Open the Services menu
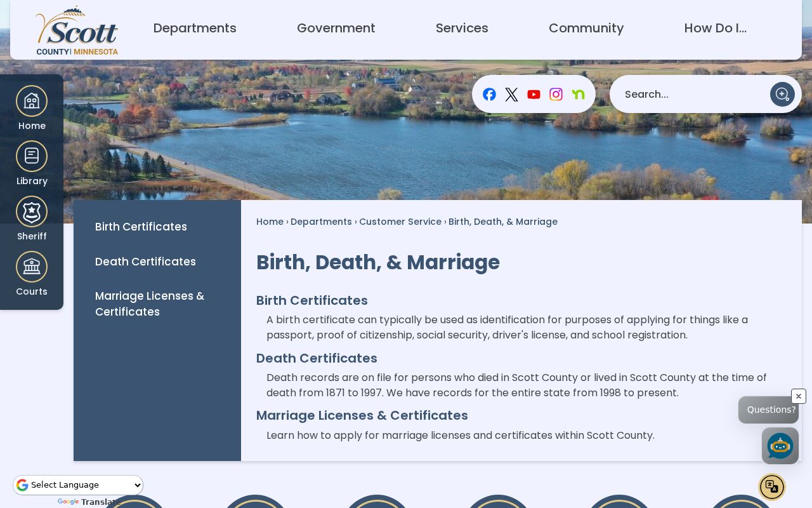 [462, 28]
